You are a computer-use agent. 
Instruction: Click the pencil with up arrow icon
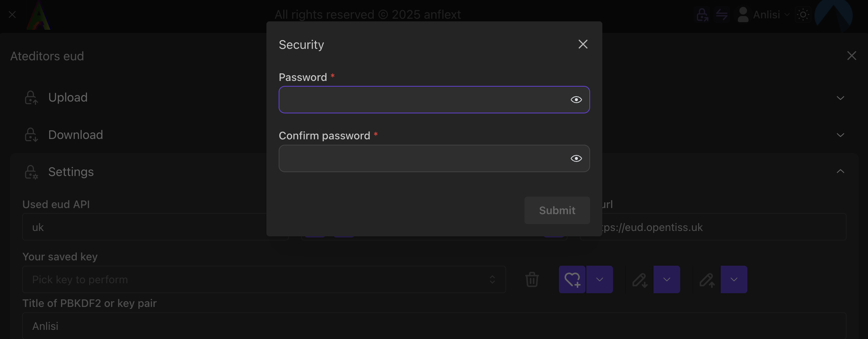click(707, 280)
